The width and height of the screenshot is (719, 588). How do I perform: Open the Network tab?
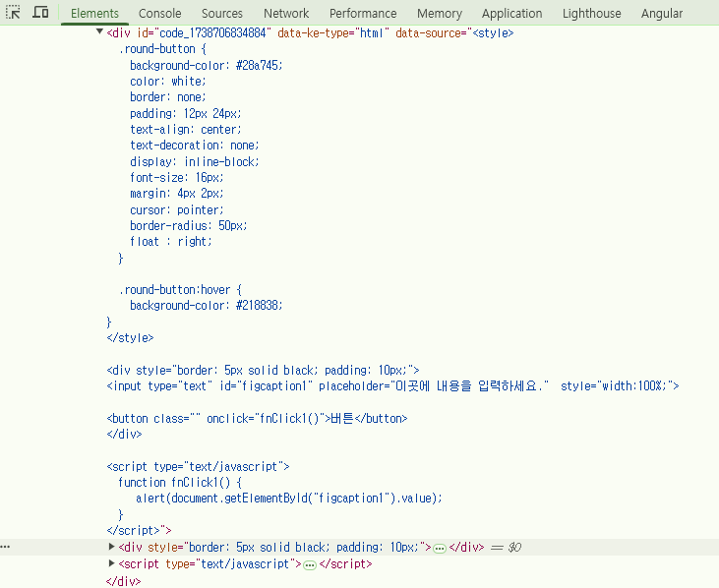click(x=286, y=14)
